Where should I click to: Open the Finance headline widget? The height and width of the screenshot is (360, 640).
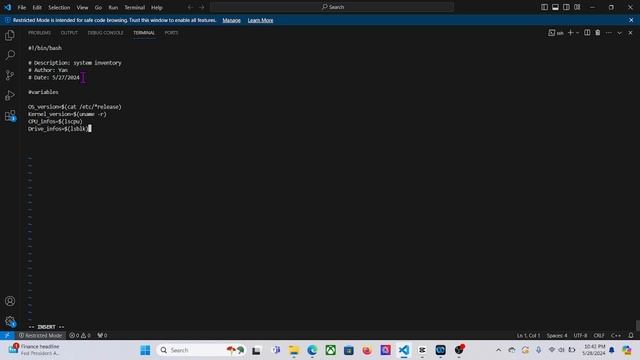tap(34, 350)
